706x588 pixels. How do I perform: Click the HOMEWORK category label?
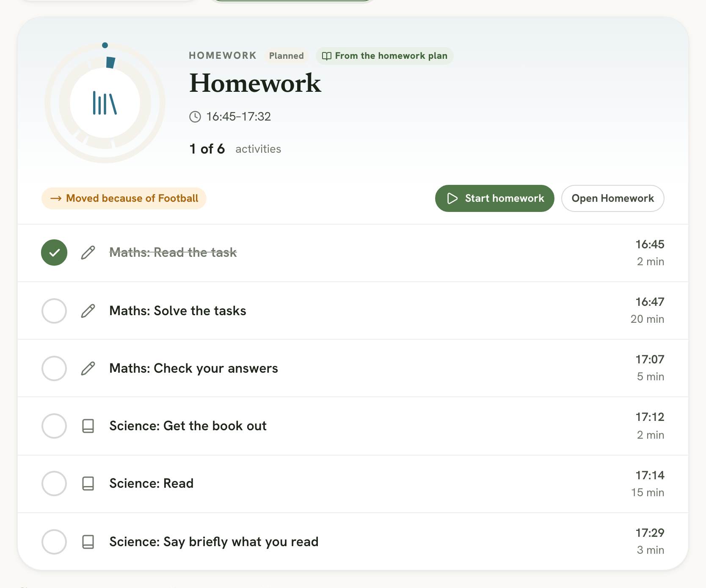pyautogui.click(x=223, y=56)
